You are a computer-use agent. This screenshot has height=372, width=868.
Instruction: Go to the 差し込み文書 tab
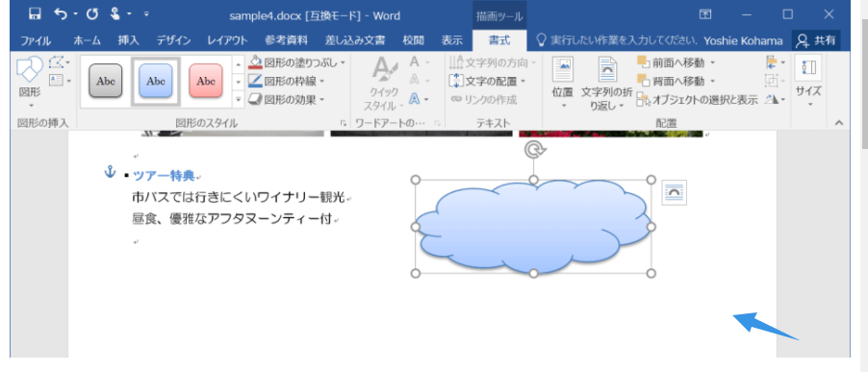355,40
